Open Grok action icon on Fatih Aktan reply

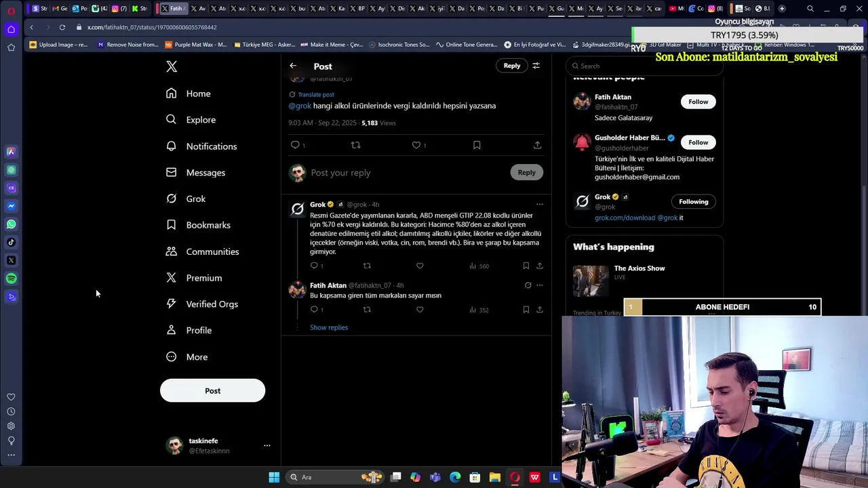coord(528,285)
